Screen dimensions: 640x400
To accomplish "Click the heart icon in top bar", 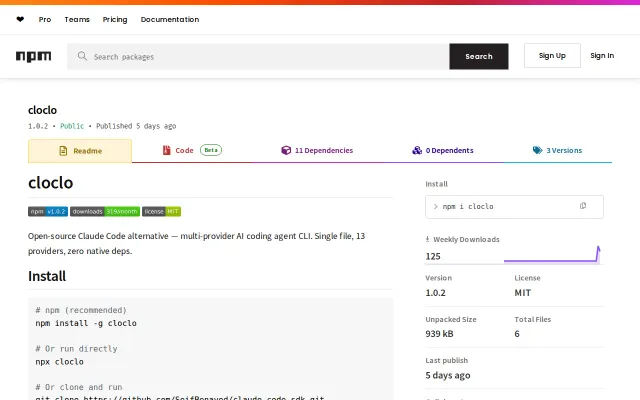I will pos(20,19).
